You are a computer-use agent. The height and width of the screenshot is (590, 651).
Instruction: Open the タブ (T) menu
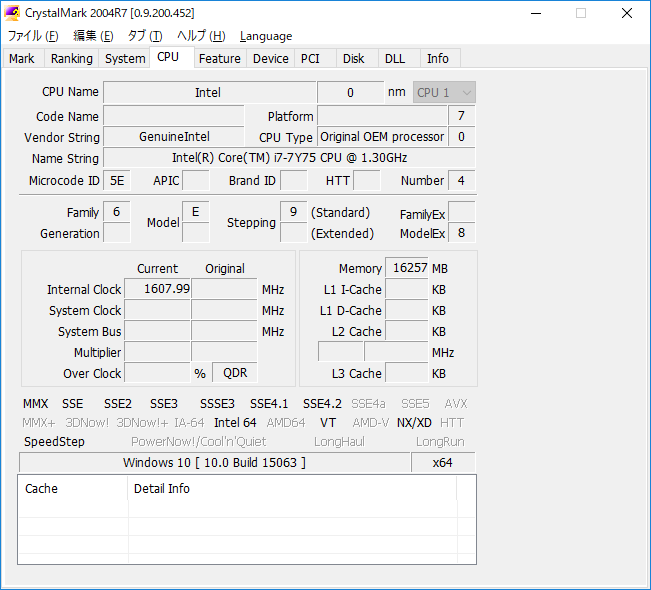click(145, 36)
